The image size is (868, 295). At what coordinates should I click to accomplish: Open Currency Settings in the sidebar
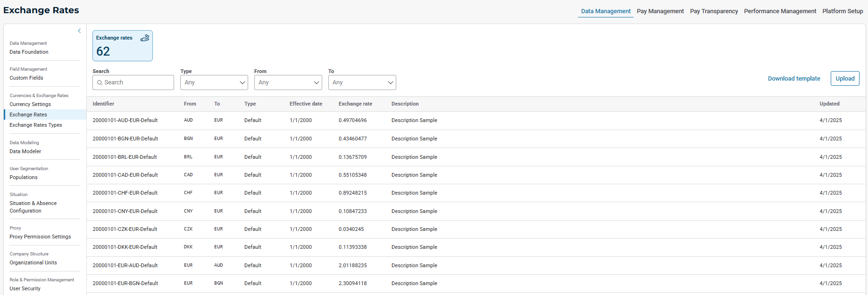point(30,104)
